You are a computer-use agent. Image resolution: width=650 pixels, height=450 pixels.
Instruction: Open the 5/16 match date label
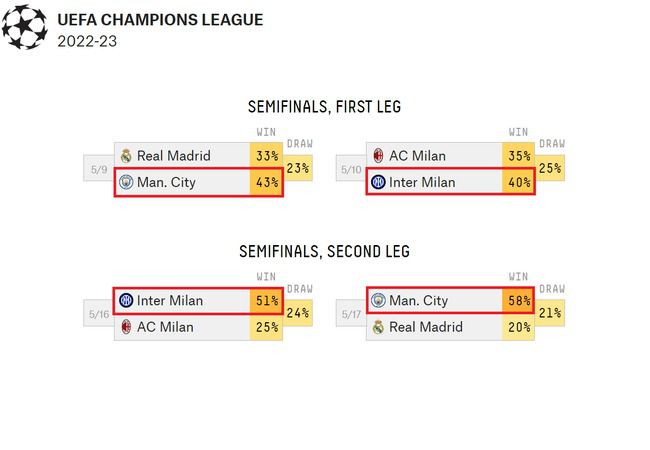[x=99, y=315]
